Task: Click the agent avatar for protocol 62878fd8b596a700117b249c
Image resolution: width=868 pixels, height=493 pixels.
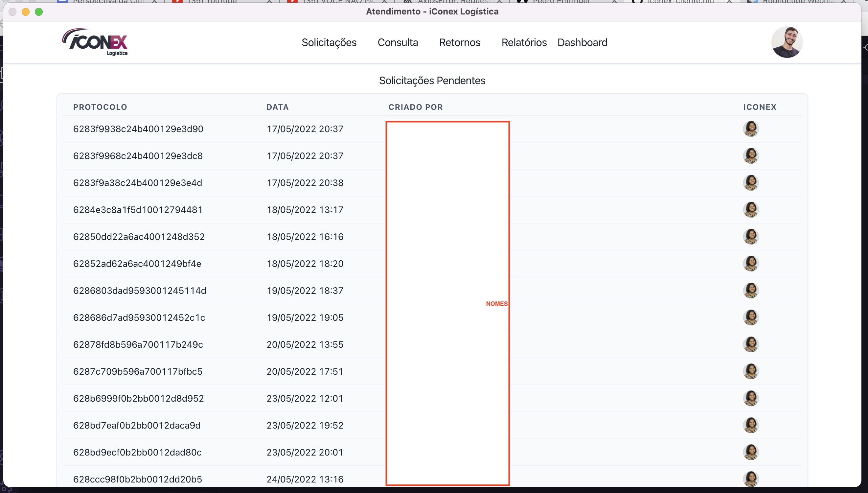Action: [751, 344]
